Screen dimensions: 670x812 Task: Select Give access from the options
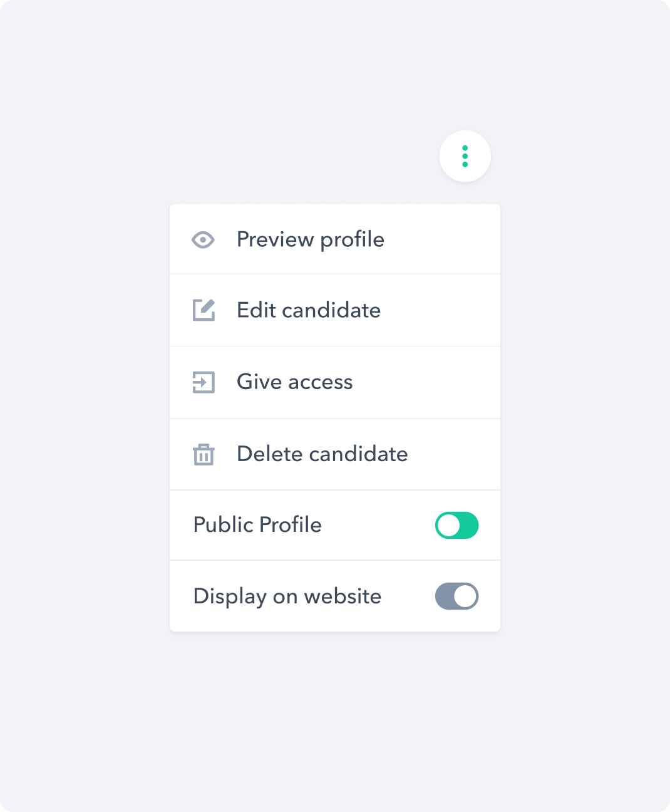pos(294,382)
